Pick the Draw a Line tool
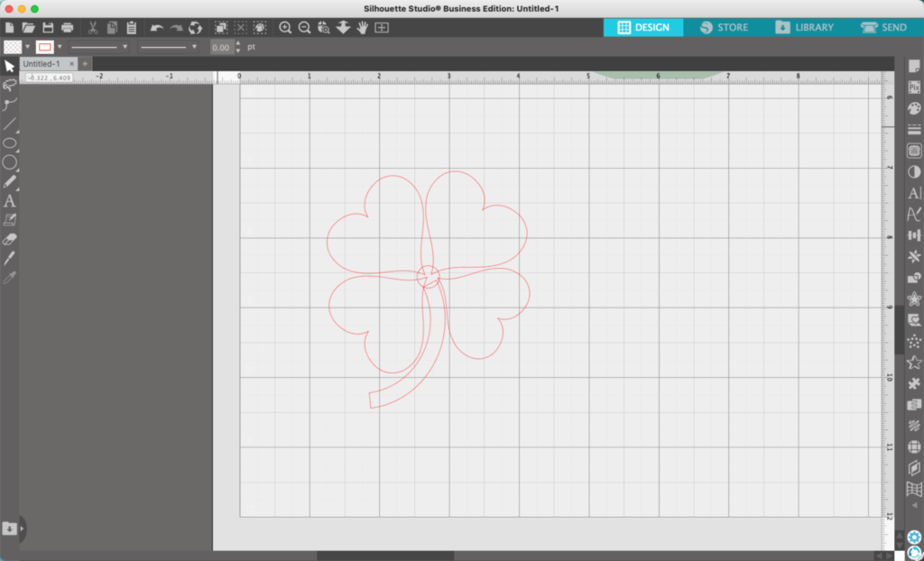This screenshot has width=924, height=561. (x=9, y=124)
